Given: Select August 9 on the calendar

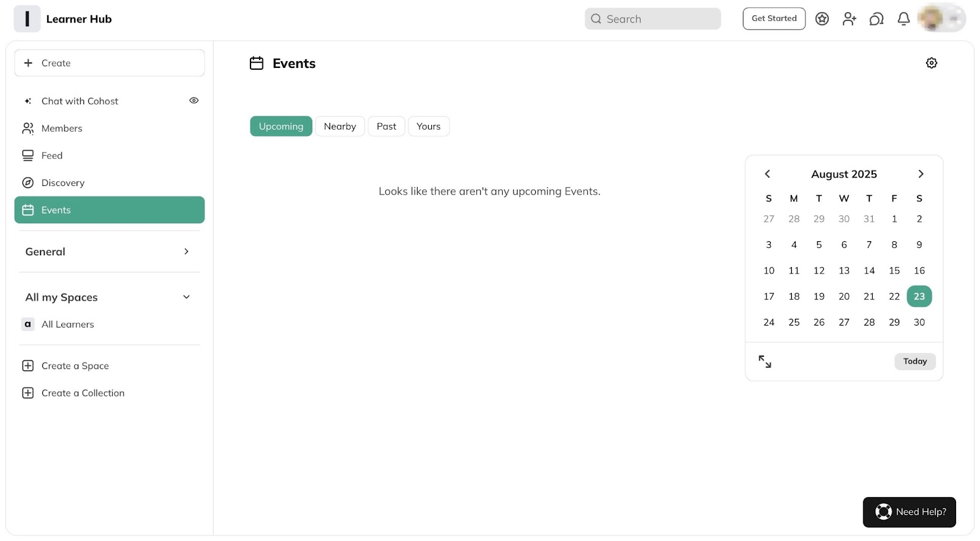Looking at the screenshot, I should [919, 245].
